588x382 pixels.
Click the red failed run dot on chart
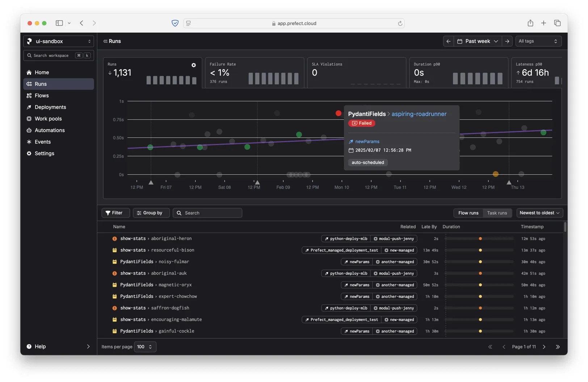pos(339,113)
